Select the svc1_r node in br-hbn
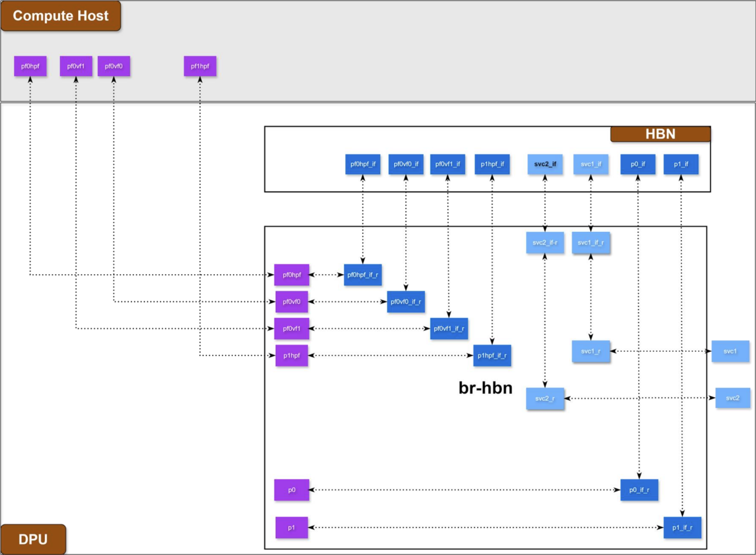The width and height of the screenshot is (756, 555). 591,350
